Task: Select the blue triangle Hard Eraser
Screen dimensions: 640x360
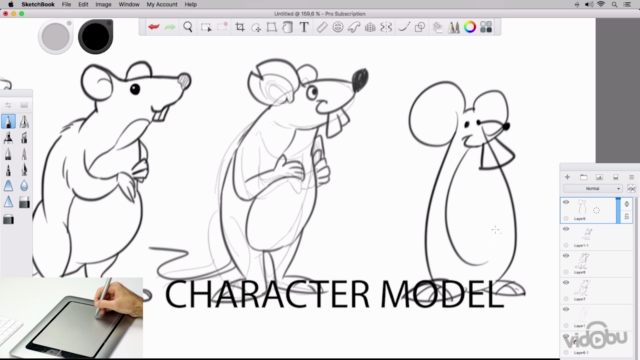Action: (x=8, y=186)
